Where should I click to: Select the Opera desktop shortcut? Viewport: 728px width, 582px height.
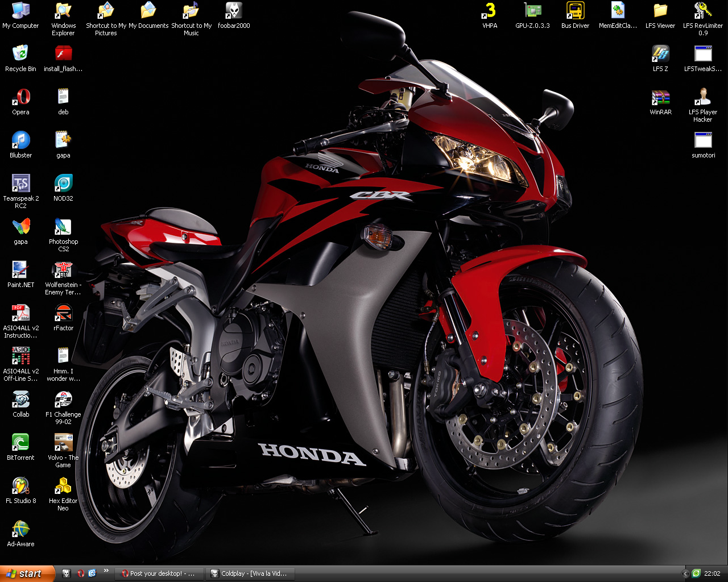tap(20, 102)
